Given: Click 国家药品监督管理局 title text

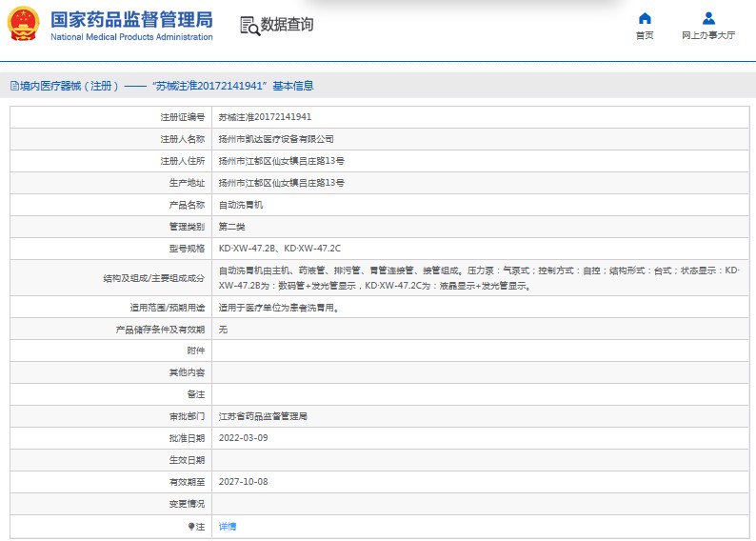Looking at the screenshot, I should coord(131,20).
